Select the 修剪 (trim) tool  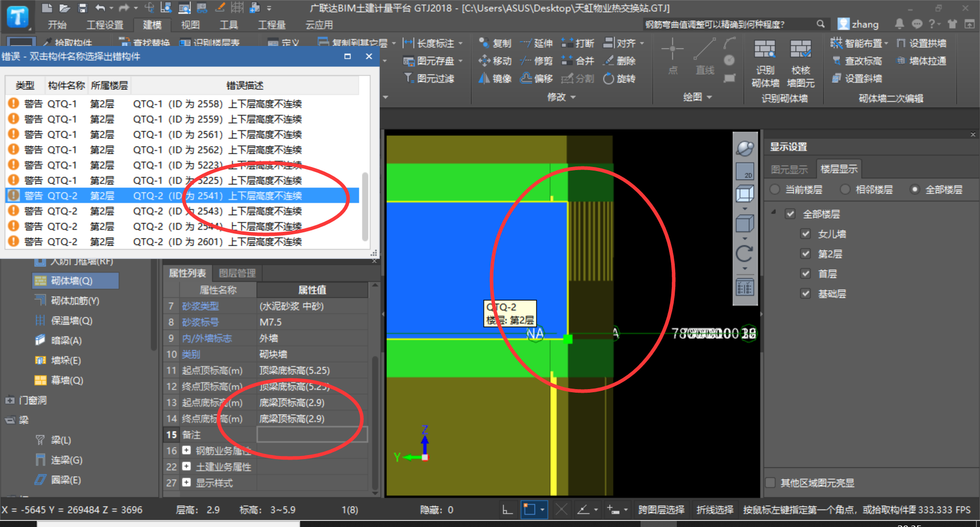point(536,61)
